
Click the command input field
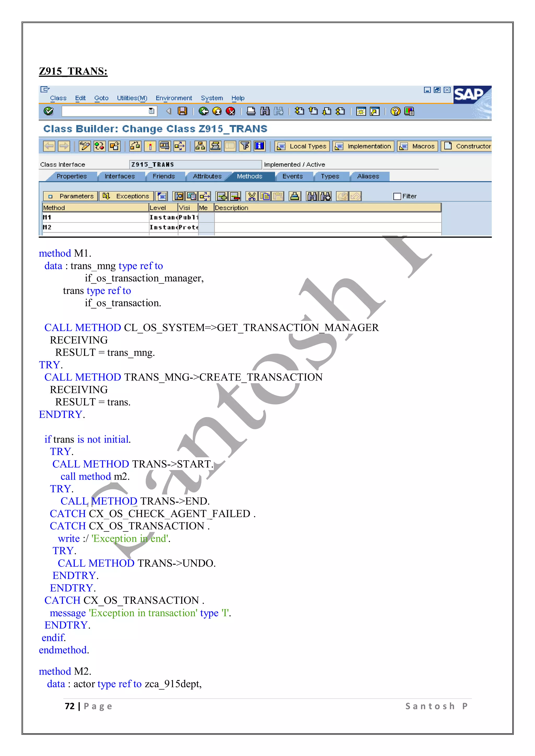105,111
